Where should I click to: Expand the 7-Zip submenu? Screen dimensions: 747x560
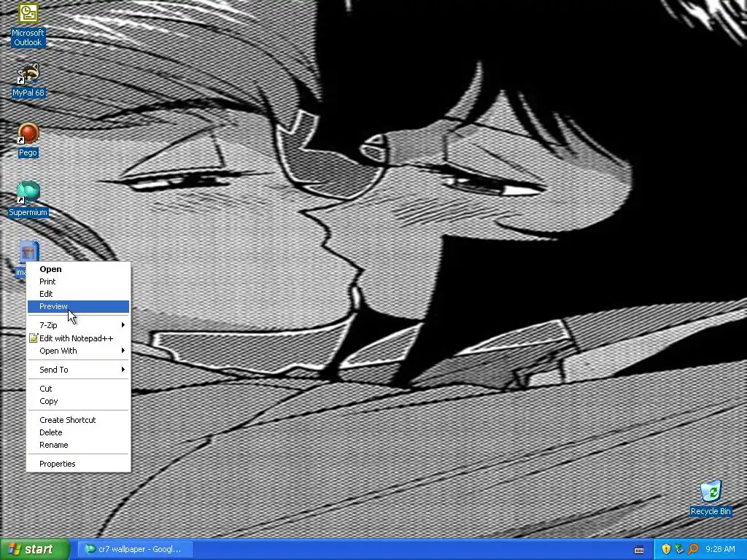coord(78,325)
